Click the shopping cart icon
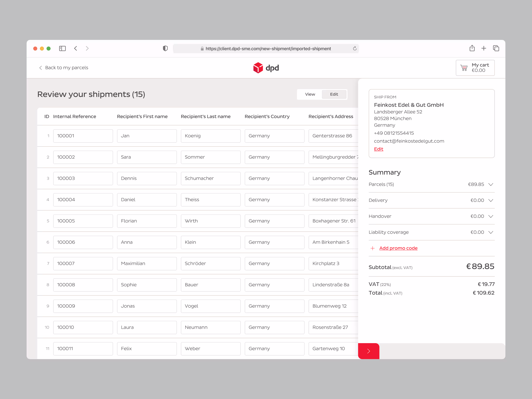This screenshot has height=399, width=532. 464,68
